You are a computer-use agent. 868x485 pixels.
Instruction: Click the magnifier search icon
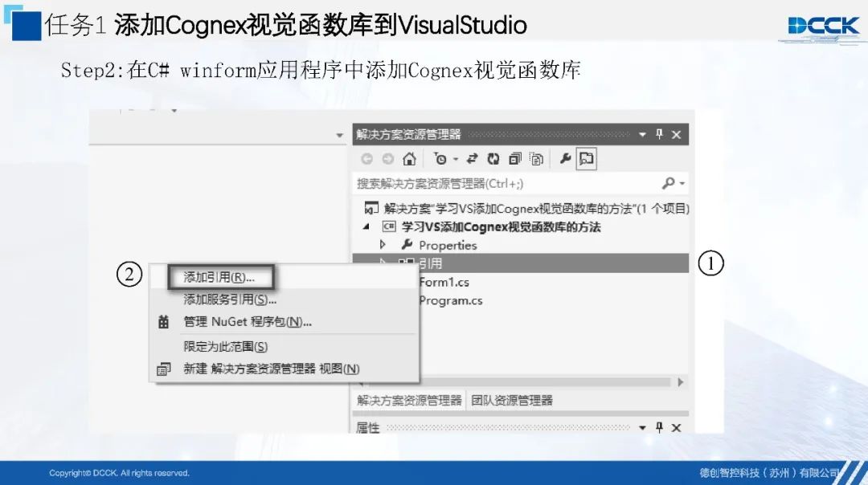point(668,183)
